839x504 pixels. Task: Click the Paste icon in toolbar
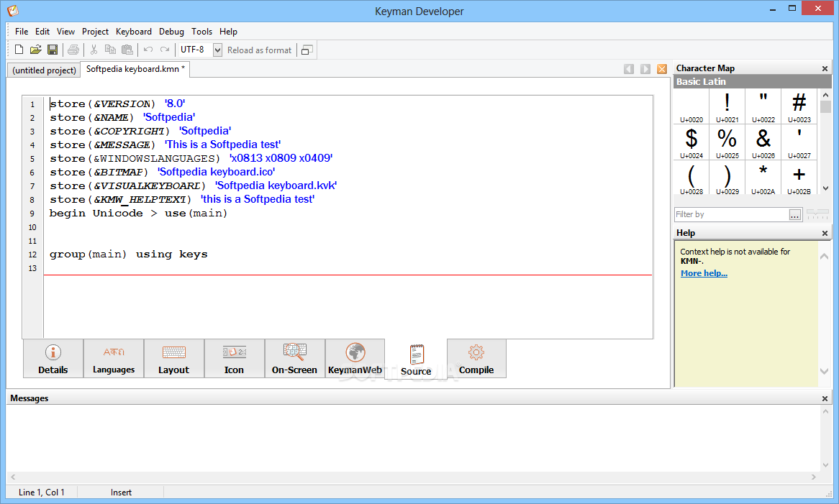pos(127,50)
